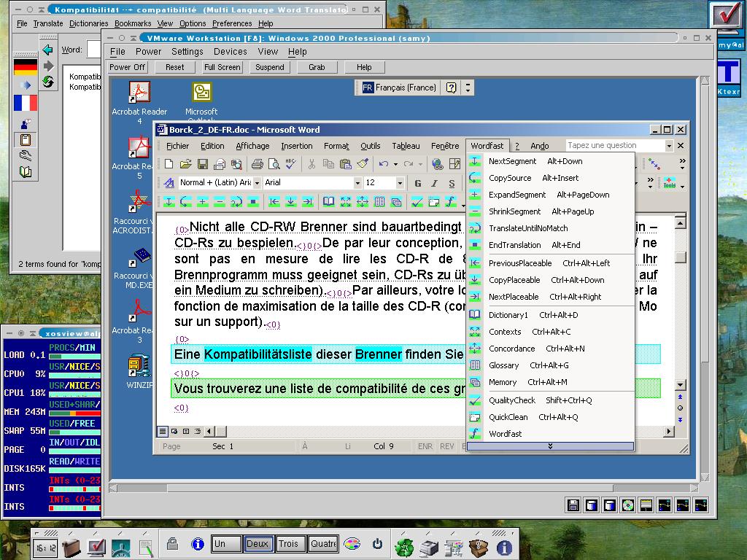Click the German flag in translator window
This screenshot has width=747, height=560.
tap(26, 66)
